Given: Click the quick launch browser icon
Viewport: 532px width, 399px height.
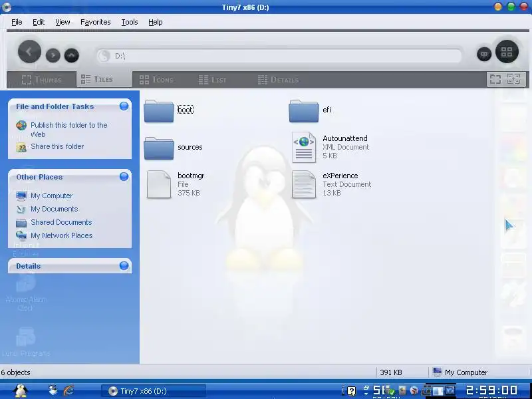Looking at the screenshot, I should (69, 390).
